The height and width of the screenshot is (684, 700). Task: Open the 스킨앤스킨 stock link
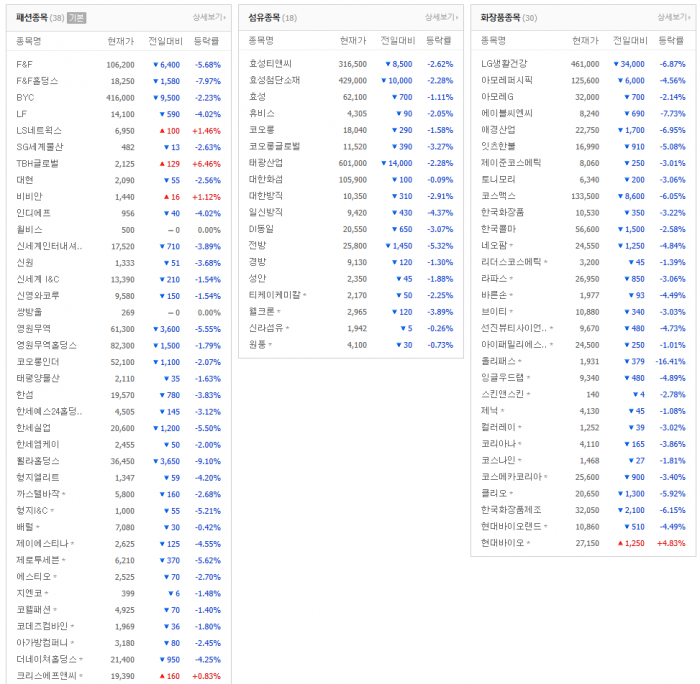tap(502, 394)
